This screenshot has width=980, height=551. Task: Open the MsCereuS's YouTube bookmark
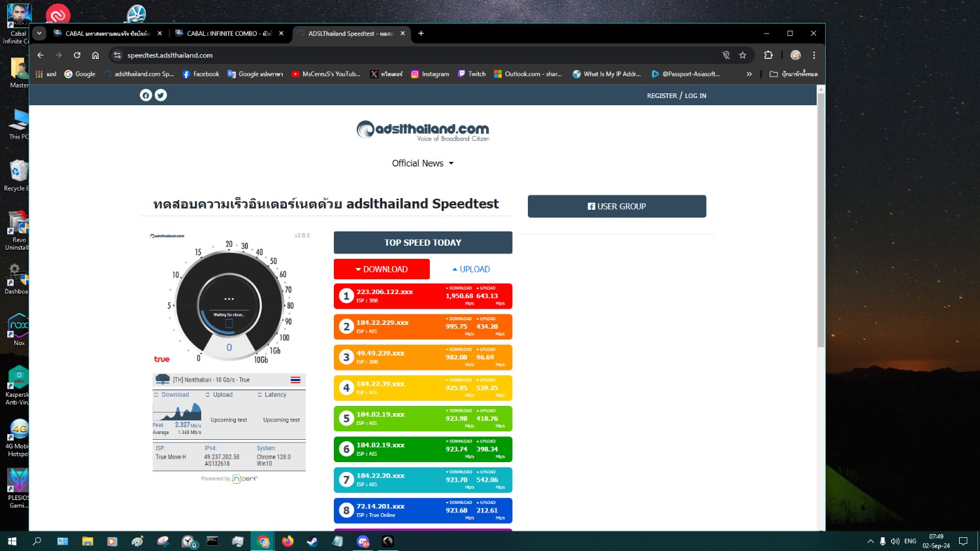326,75
